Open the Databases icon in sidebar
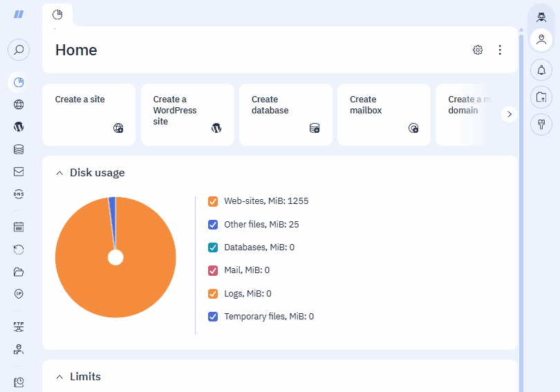This screenshot has width=560, height=392. [x=19, y=149]
